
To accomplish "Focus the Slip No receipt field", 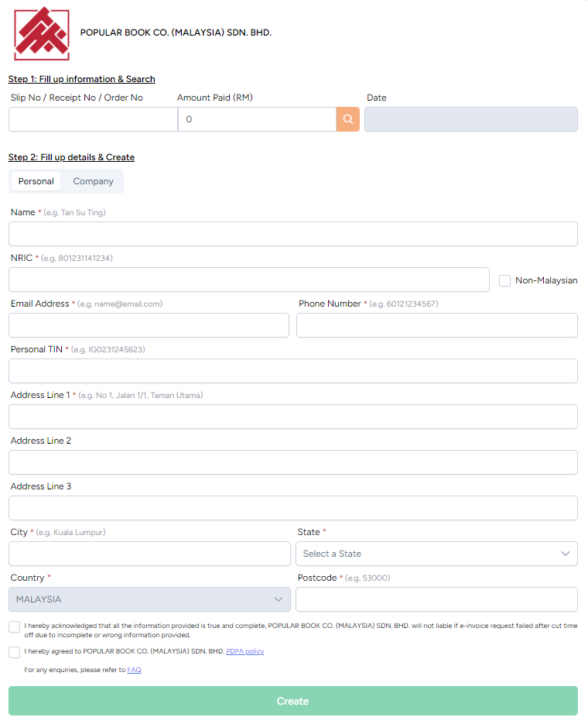I will point(92,119).
